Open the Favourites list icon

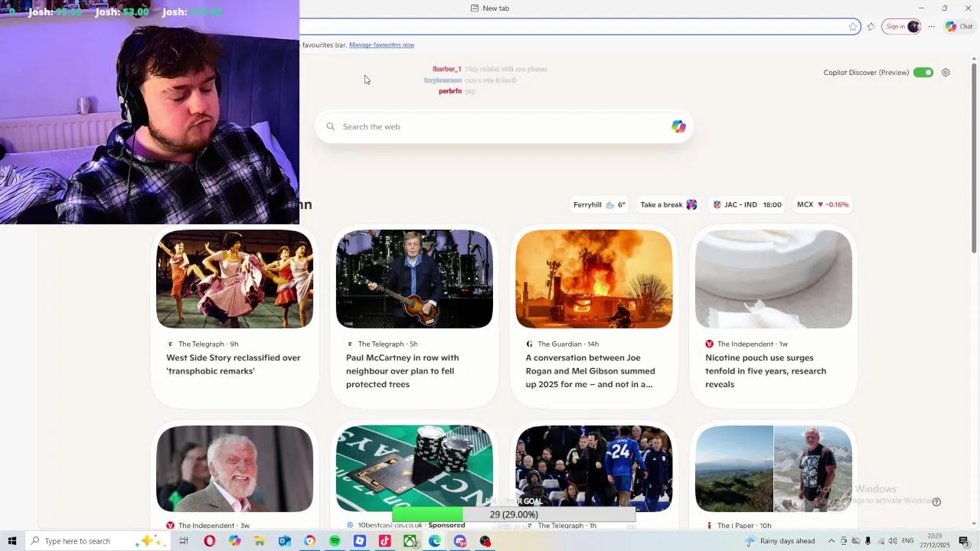point(871,26)
